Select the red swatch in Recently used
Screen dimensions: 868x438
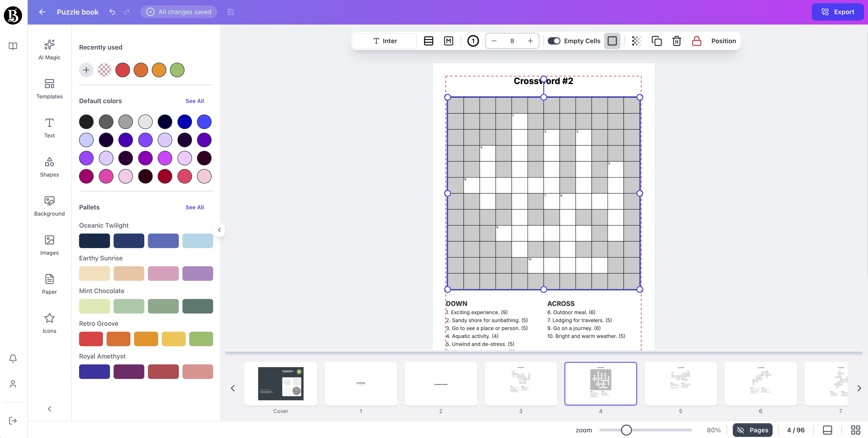pos(123,70)
